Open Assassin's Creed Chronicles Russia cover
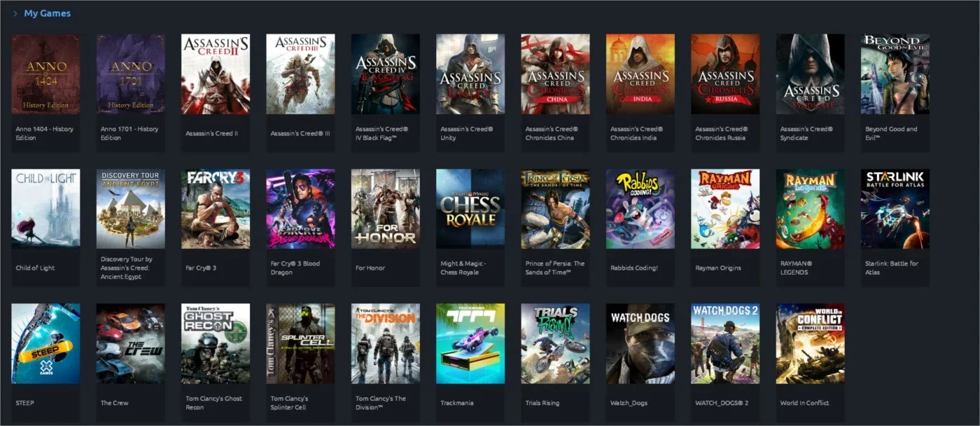Image resolution: width=980 pixels, height=426 pixels. (x=725, y=74)
